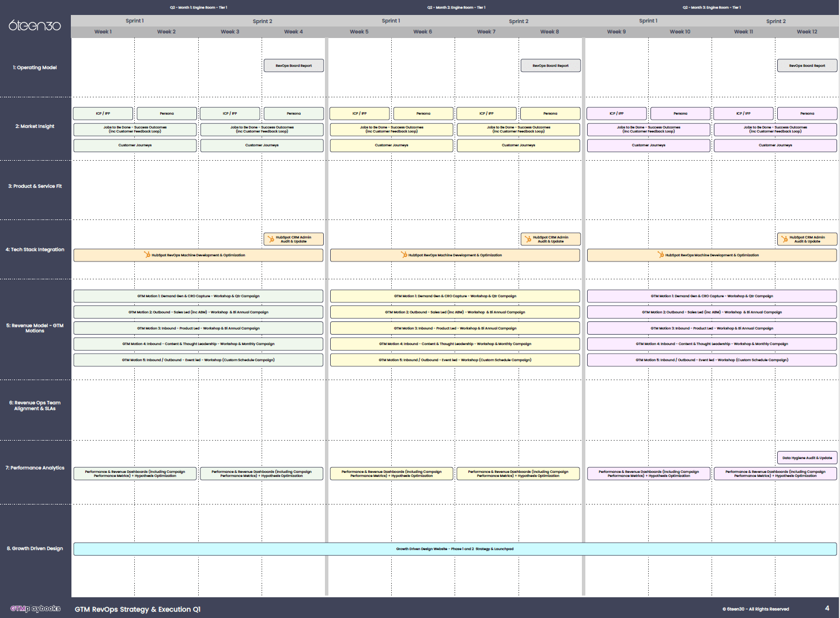Screen dimensions: 840x618
Task: Click '© 6teen30 - All Rights Reserved' footer text
Action: 756,609
